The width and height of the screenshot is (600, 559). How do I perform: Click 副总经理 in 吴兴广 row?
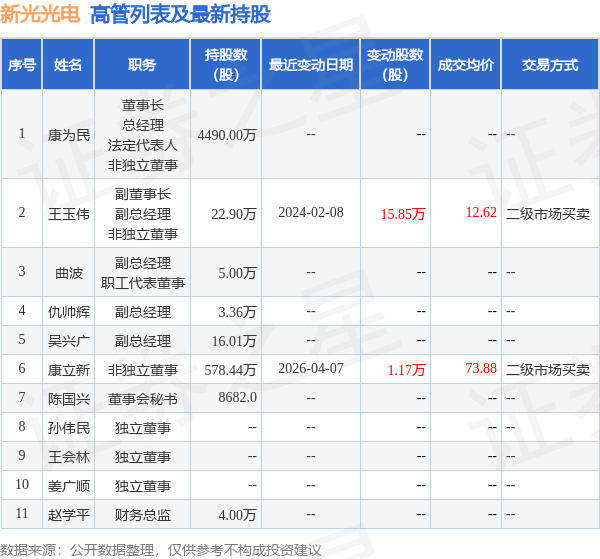pos(143,341)
